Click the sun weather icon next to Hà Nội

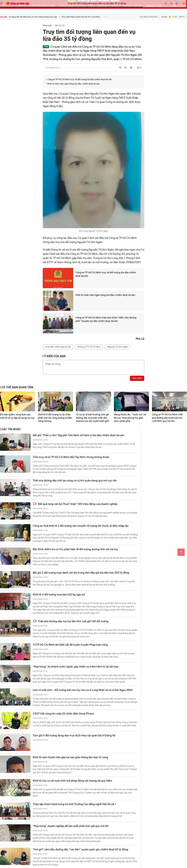click(x=170, y=16)
